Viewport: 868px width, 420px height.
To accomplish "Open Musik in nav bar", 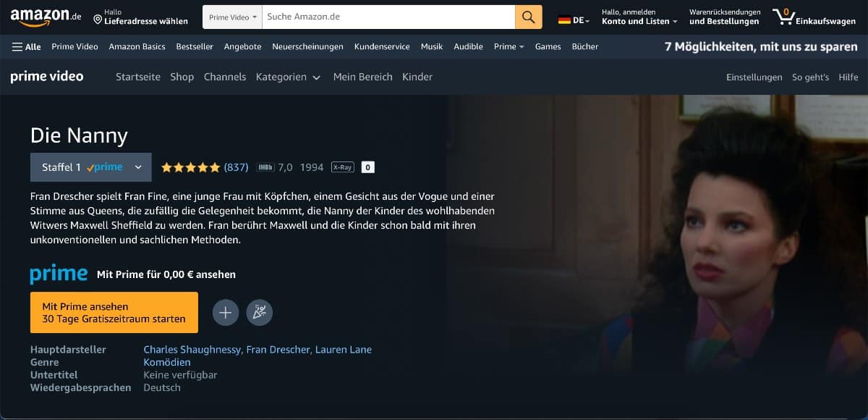I will coord(432,46).
